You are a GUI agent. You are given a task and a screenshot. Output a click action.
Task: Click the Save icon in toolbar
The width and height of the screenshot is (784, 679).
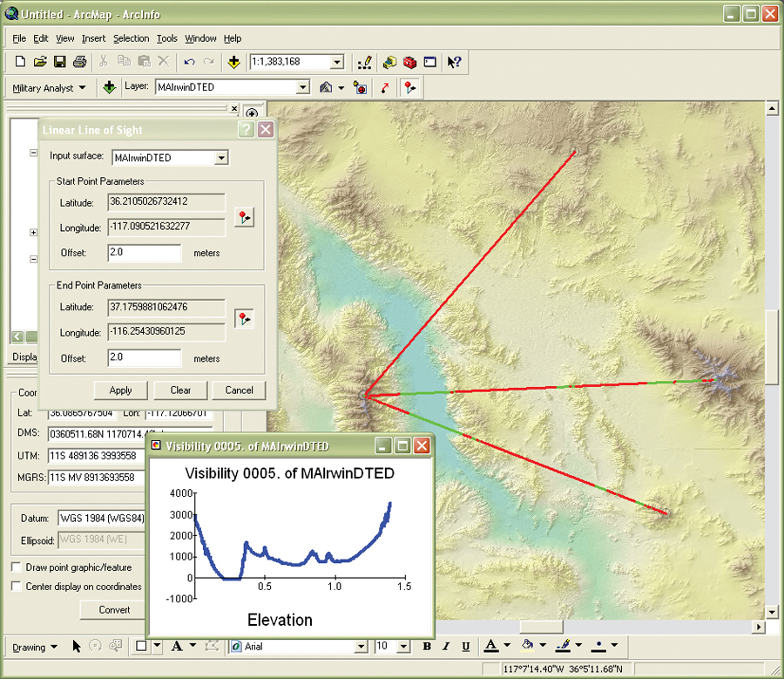60,62
